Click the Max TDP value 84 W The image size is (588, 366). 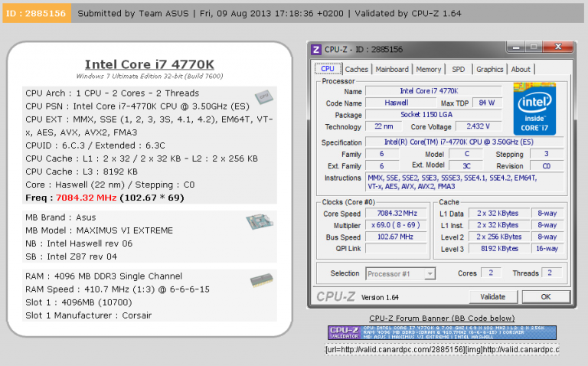487,103
